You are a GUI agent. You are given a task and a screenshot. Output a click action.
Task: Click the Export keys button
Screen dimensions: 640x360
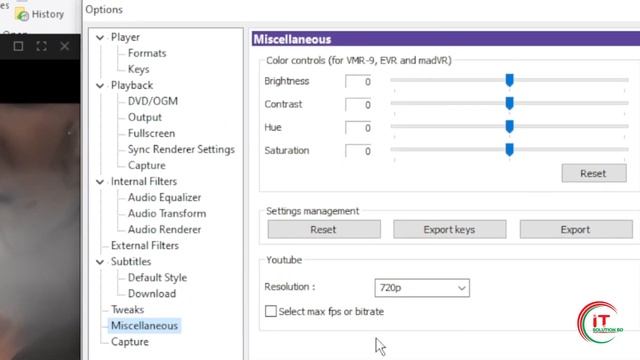pos(450,229)
